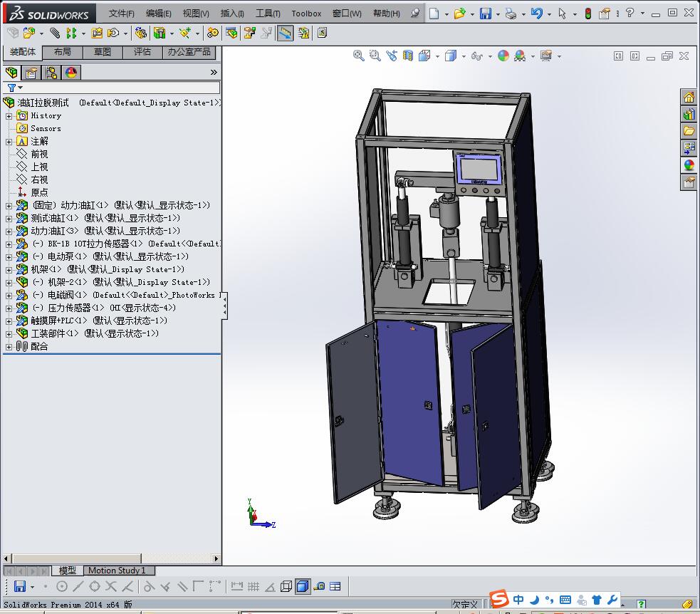This screenshot has height=614, width=700.
Task: Open the File Explorer folder task pane tab
Action: pos(689,131)
